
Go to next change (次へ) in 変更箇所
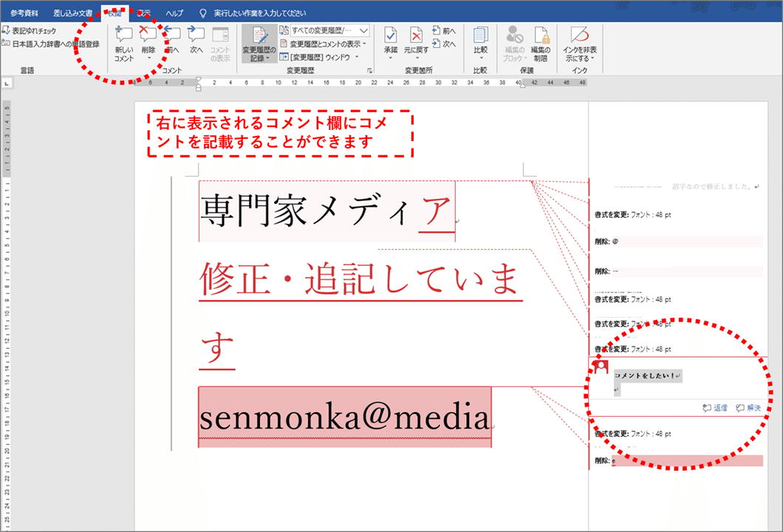coord(444,44)
